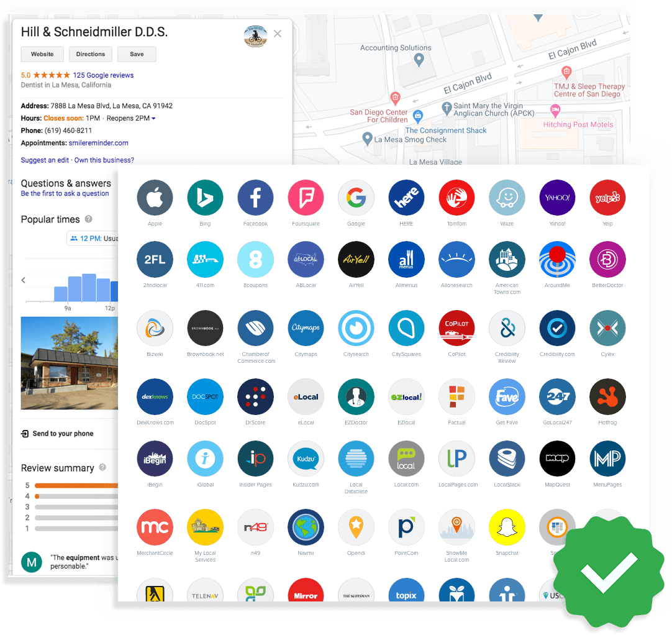Select the Kudzu.com icon
Image resolution: width=672 pixels, height=635 pixels.
pos(306,459)
